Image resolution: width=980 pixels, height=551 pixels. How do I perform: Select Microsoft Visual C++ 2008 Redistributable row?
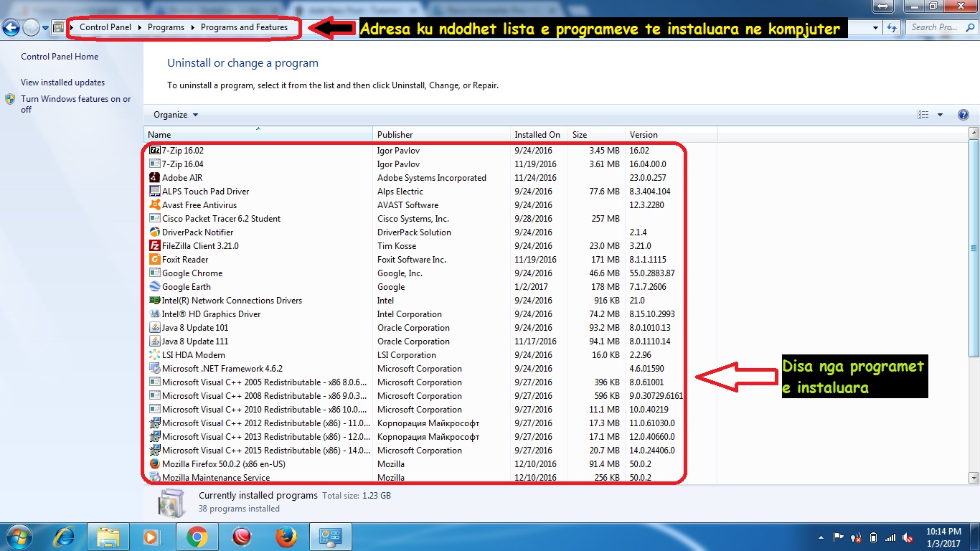click(x=430, y=396)
